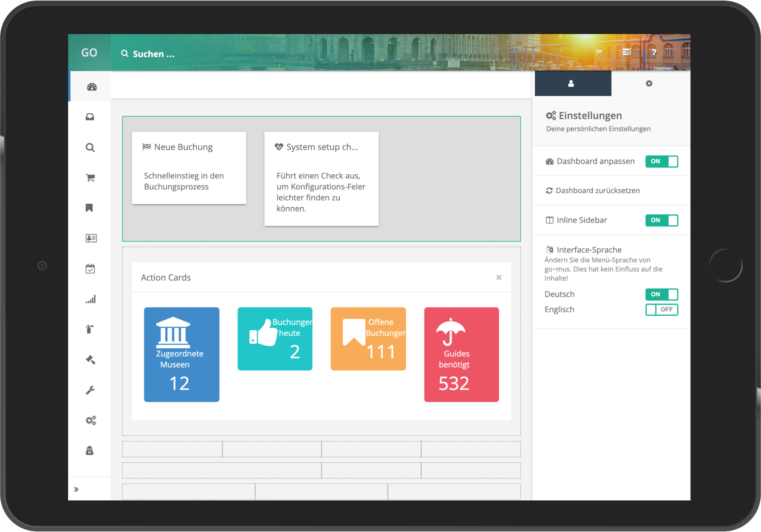
Task: Click the flag icon on Neue Buchung
Action: tap(147, 147)
